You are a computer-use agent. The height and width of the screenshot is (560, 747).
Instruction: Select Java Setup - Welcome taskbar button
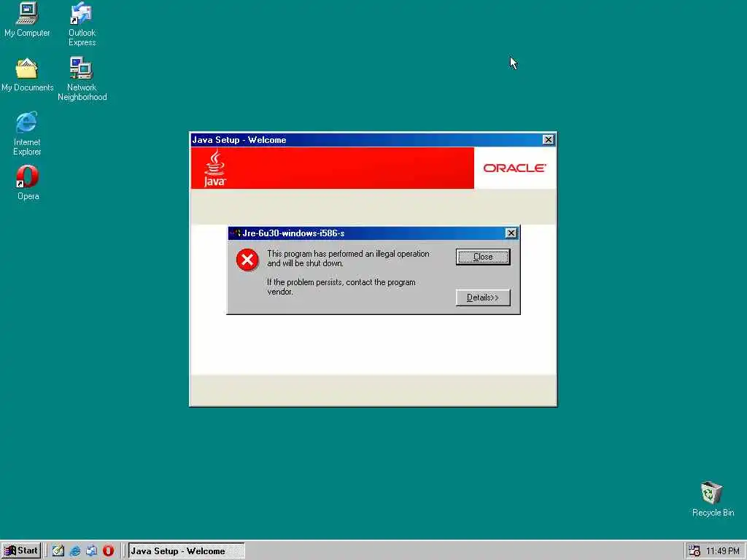[x=186, y=551]
